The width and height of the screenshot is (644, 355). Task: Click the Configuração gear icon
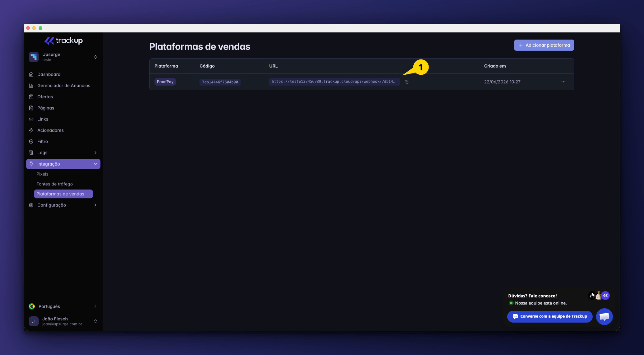[31, 205]
